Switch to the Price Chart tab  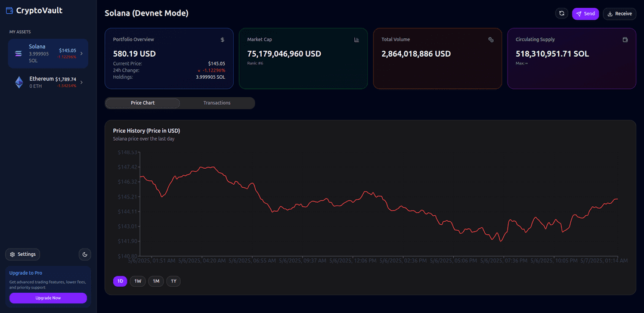[x=143, y=103]
